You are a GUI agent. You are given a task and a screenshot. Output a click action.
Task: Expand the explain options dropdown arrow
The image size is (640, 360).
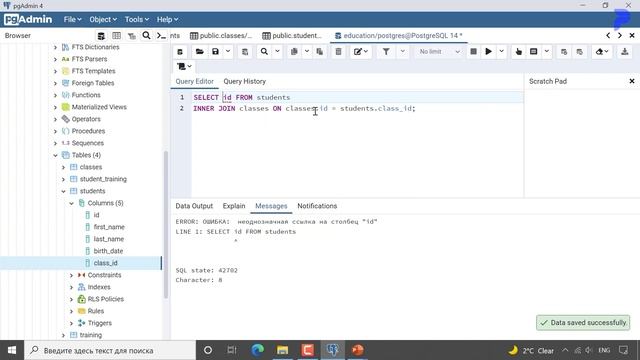pyautogui.click(x=546, y=52)
